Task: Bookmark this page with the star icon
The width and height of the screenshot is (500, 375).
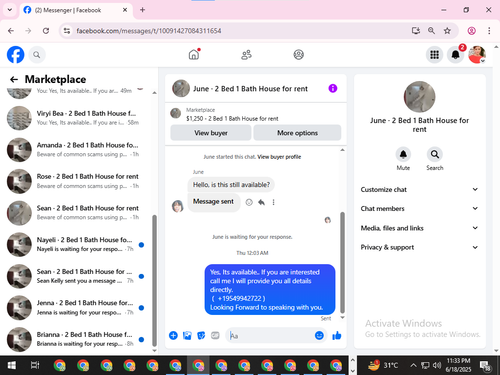Action: coord(447,31)
